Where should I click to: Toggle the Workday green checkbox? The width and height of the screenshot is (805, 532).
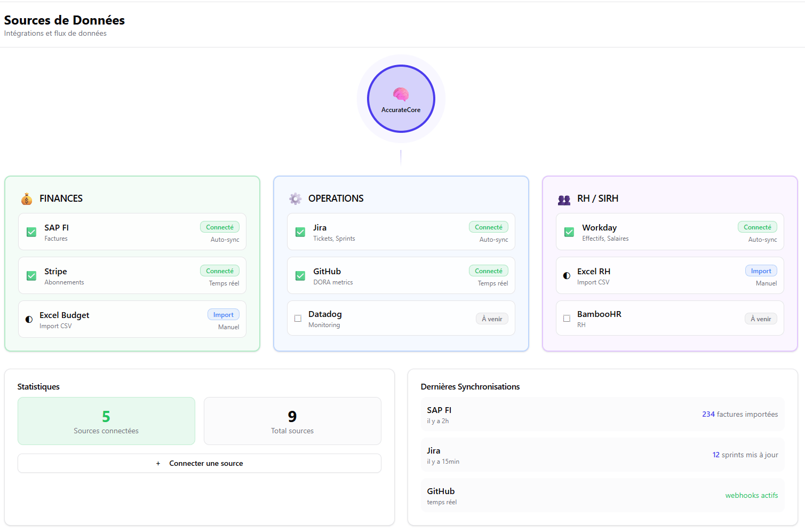(x=569, y=232)
